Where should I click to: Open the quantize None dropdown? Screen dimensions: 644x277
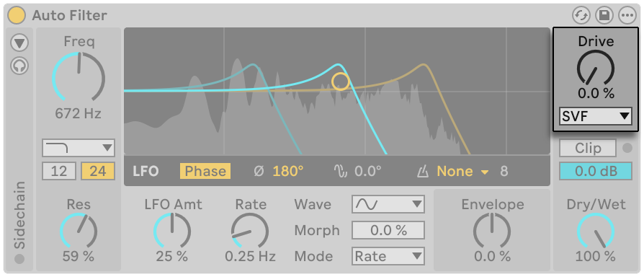(462, 172)
